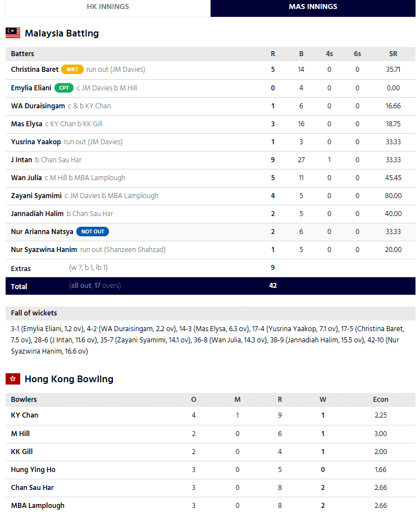Viewport: 420px width, 513px height.
Task: Click the CPT badge beside Emylia Eliani
Action: click(x=63, y=88)
